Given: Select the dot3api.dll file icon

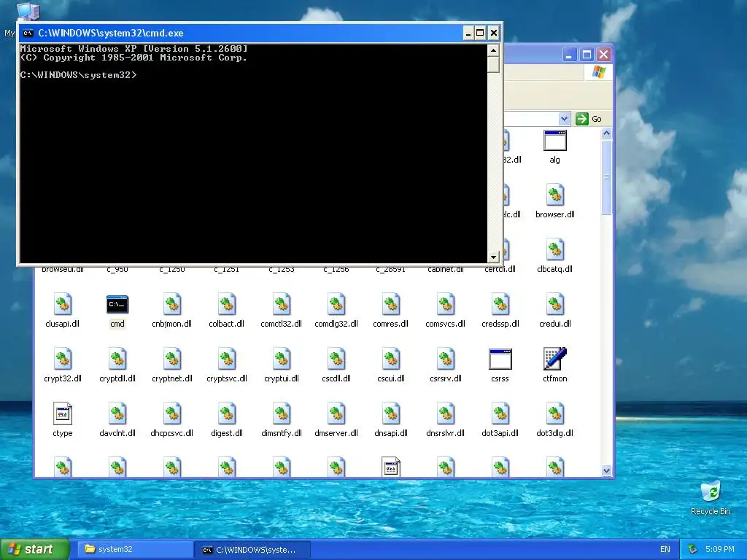Looking at the screenshot, I should pos(500,414).
